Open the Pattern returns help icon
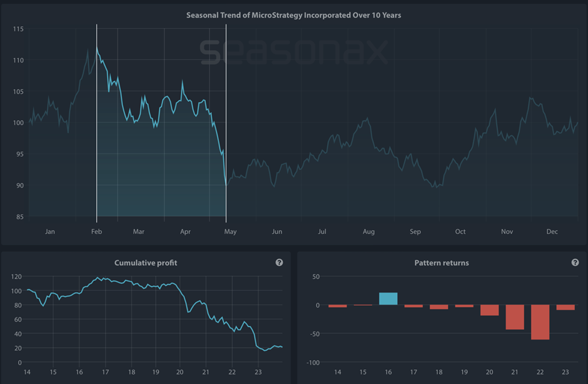Viewport: 588px width, 384px height. [x=575, y=263]
